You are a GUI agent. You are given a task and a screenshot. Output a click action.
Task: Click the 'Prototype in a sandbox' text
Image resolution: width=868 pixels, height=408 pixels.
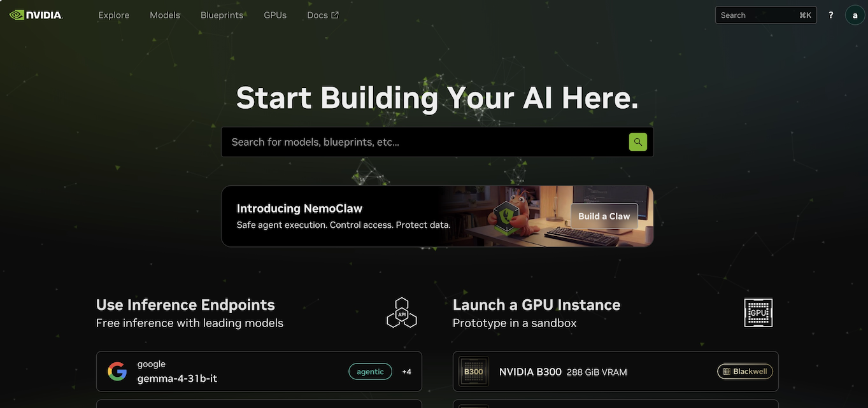[x=515, y=323]
